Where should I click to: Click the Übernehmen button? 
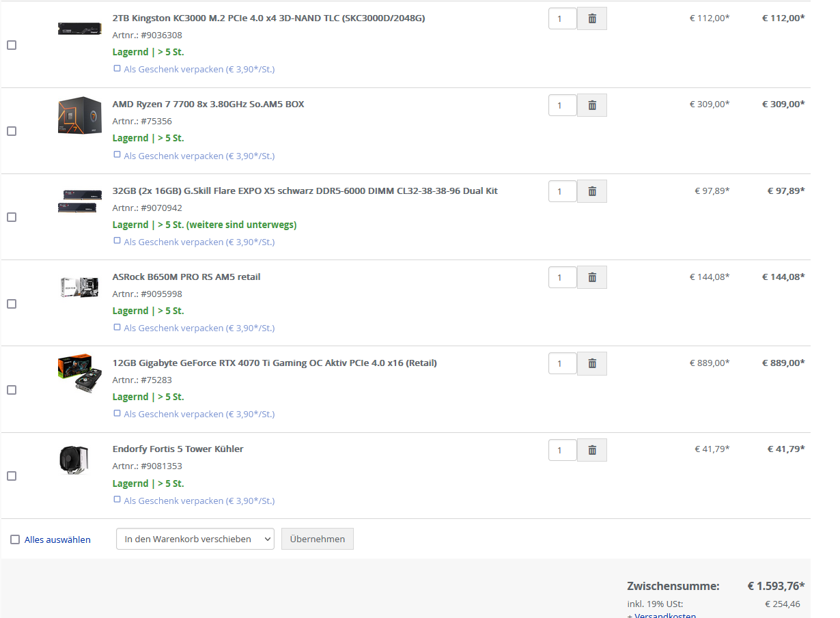point(318,539)
